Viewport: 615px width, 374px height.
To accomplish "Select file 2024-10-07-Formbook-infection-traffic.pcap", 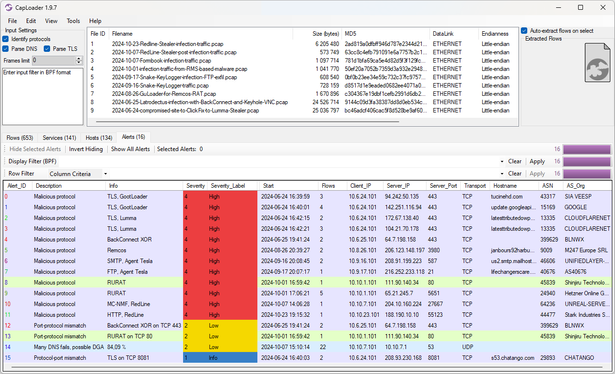I will [x=161, y=60].
